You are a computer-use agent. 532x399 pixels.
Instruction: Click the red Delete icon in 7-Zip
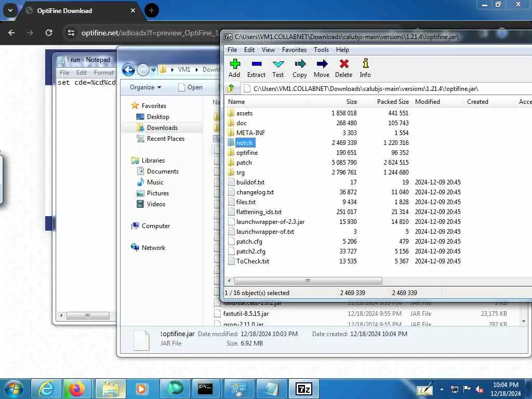pos(344,68)
